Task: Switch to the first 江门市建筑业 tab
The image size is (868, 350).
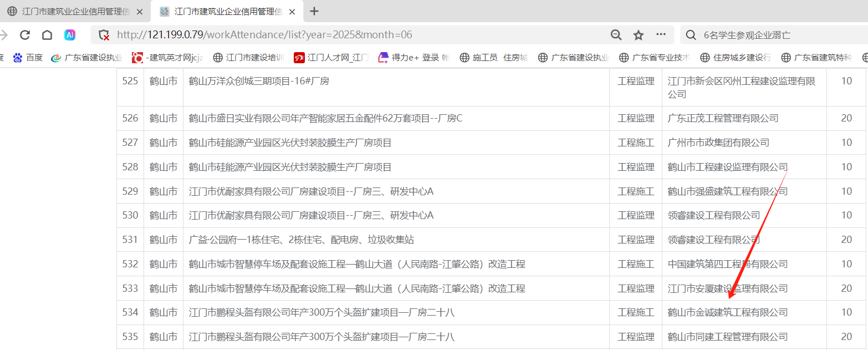Action: (x=75, y=12)
